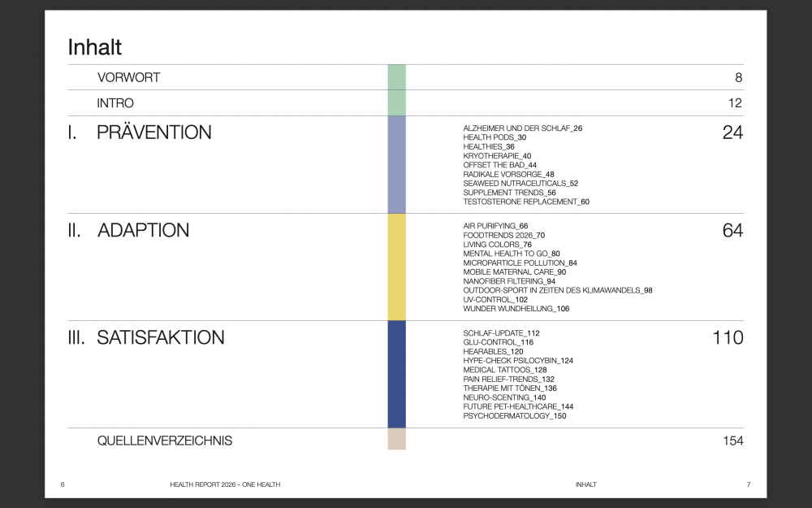Click the HEARABLES_120 topic entry
This screenshot has width=812, height=508.
[x=493, y=352]
